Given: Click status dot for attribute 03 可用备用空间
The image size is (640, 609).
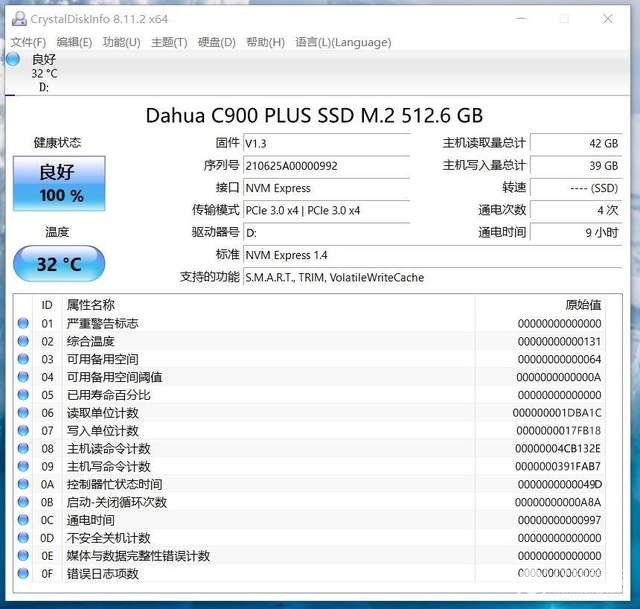Looking at the screenshot, I should 23,359.
